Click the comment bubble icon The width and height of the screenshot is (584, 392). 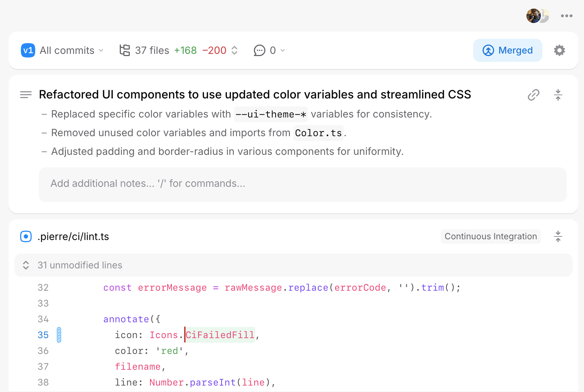(x=259, y=50)
